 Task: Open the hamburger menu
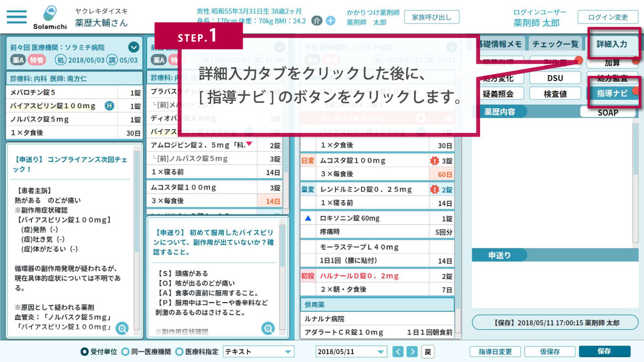click(17, 16)
